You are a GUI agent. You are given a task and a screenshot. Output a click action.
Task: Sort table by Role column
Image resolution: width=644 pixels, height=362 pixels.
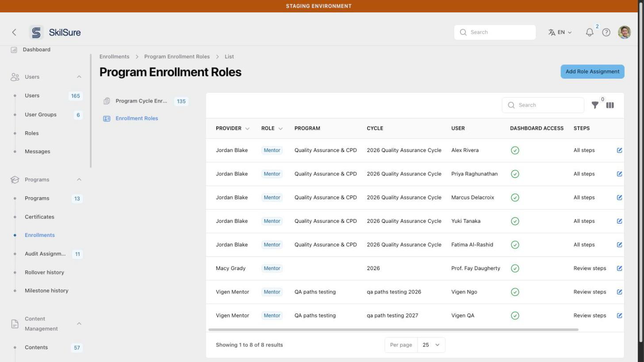[272, 128]
